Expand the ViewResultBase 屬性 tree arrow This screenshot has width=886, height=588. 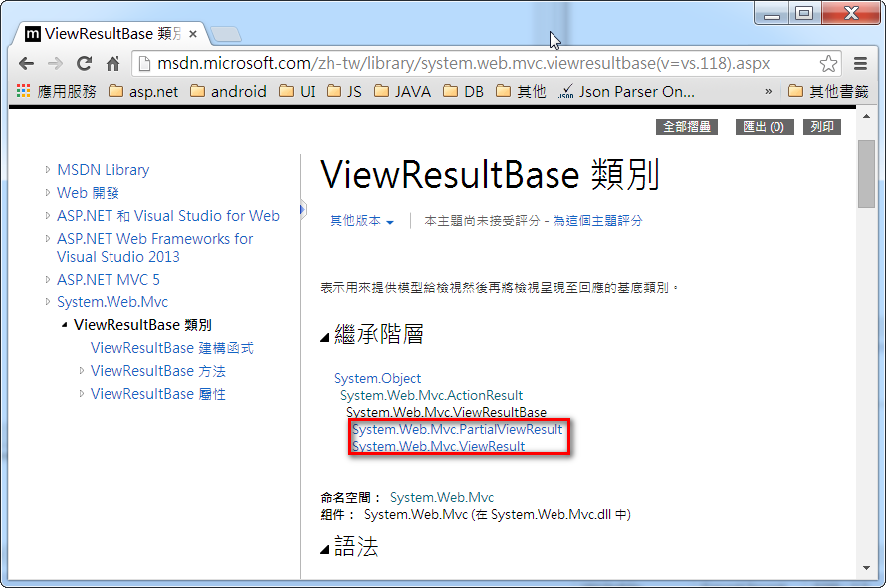(82, 394)
